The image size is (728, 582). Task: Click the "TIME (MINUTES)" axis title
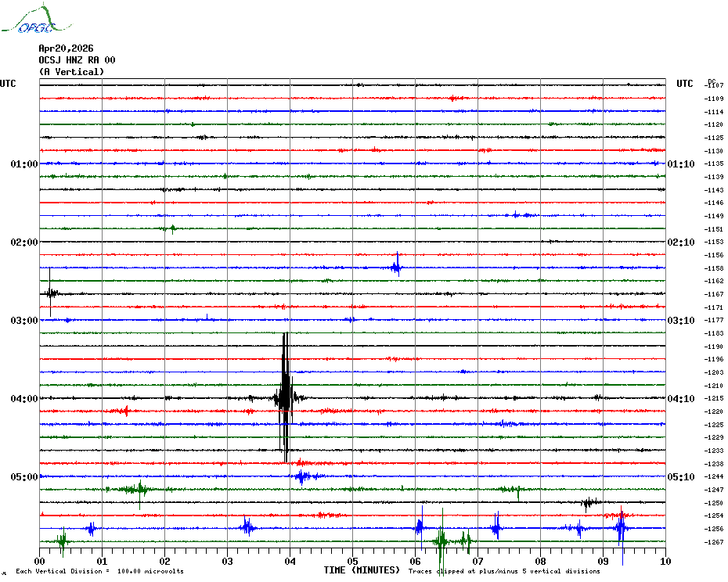point(362,570)
